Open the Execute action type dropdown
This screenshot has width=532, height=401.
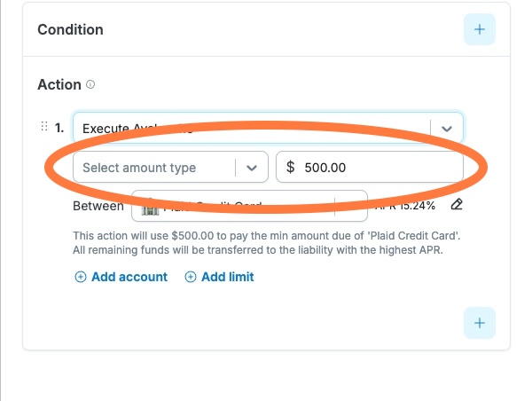pos(268,128)
